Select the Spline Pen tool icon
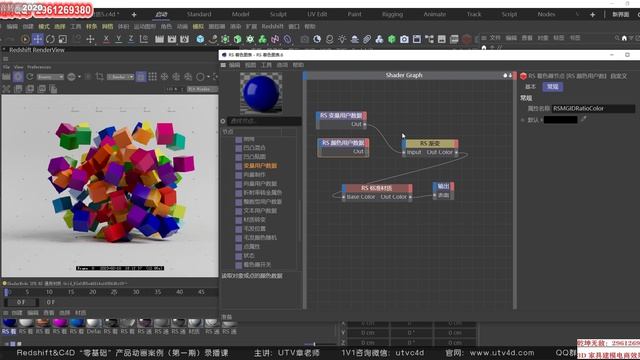Screen dimensions: 640x360 (x=213, y=39)
